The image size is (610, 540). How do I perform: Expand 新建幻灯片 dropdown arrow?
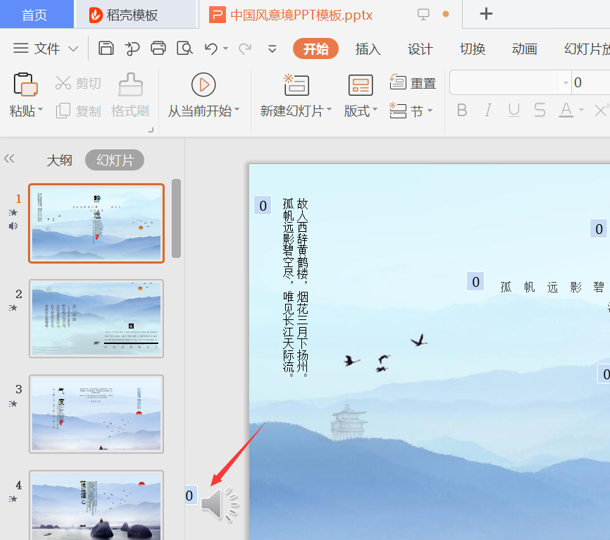point(329,110)
